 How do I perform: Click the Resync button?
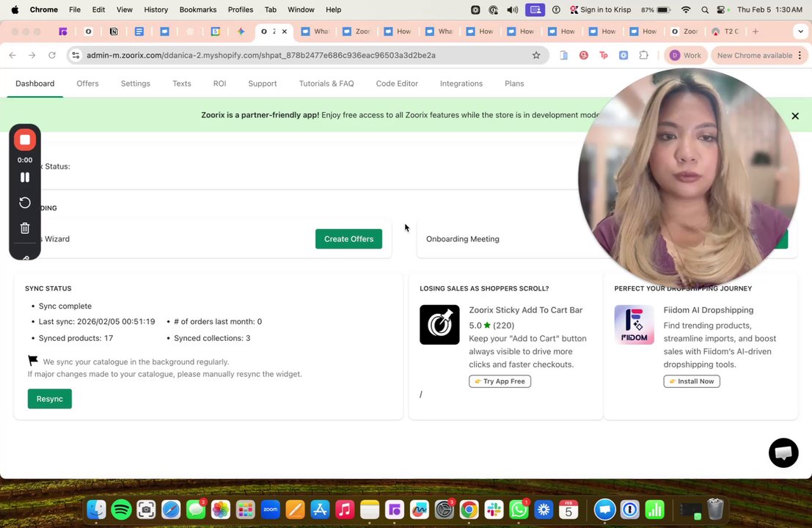50,399
